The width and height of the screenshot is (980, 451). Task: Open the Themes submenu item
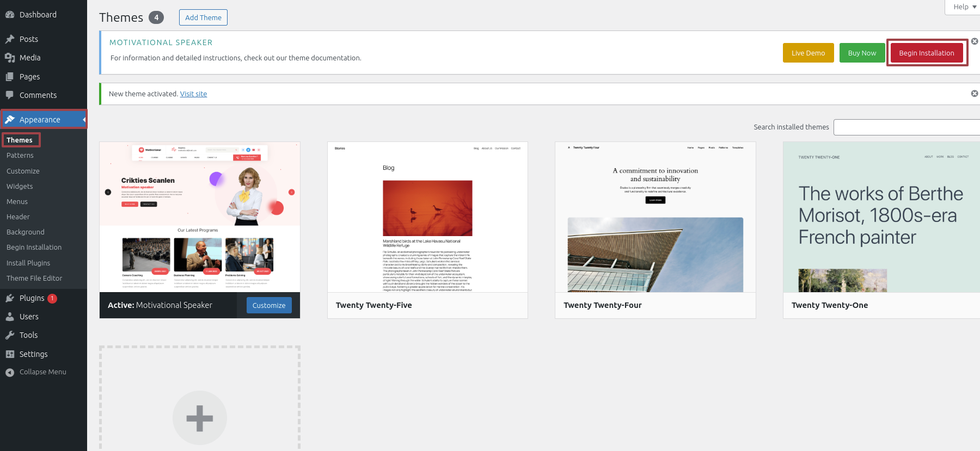tap(20, 140)
